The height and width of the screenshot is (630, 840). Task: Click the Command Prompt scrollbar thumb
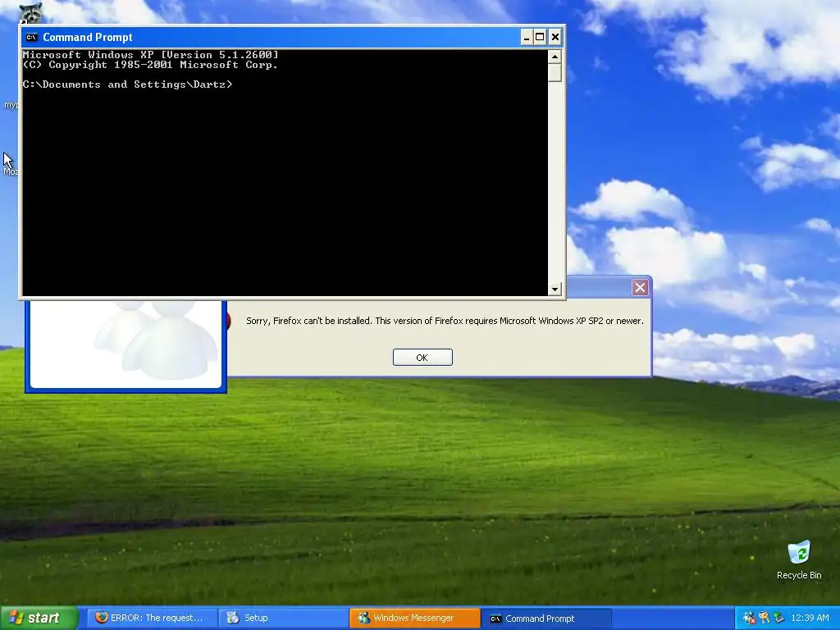pyautogui.click(x=555, y=72)
